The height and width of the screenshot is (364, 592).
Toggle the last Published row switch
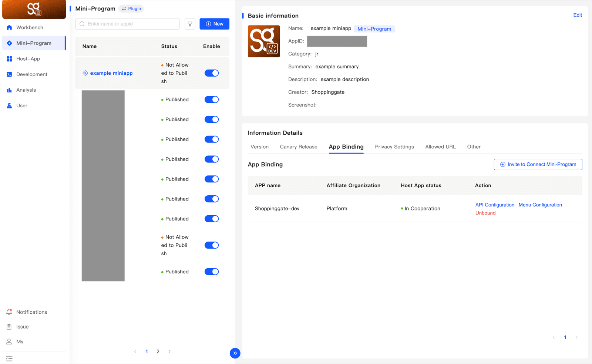[212, 272]
